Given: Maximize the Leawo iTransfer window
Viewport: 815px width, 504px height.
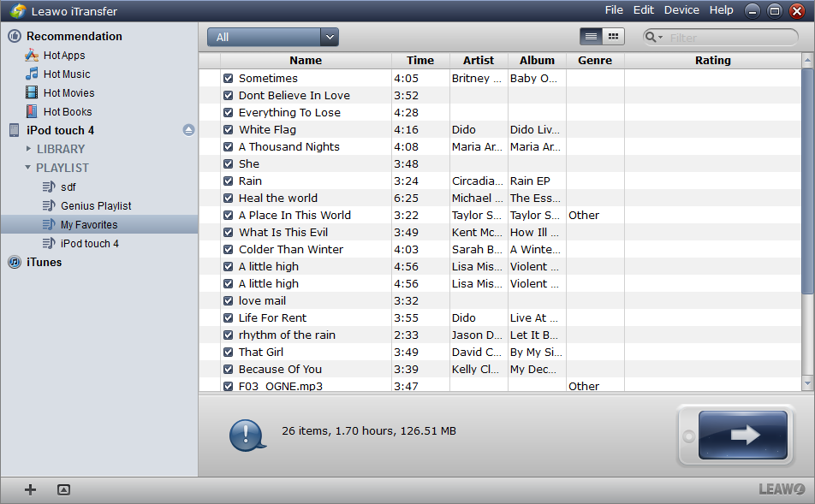Looking at the screenshot, I should [775, 11].
